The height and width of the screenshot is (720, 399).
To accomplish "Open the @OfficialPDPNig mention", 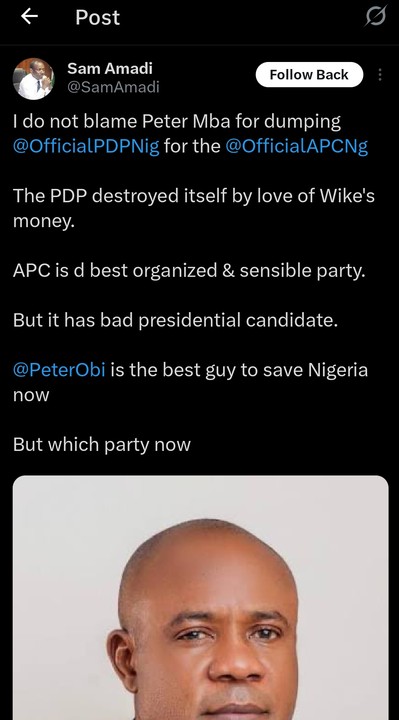I will coord(86,147).
